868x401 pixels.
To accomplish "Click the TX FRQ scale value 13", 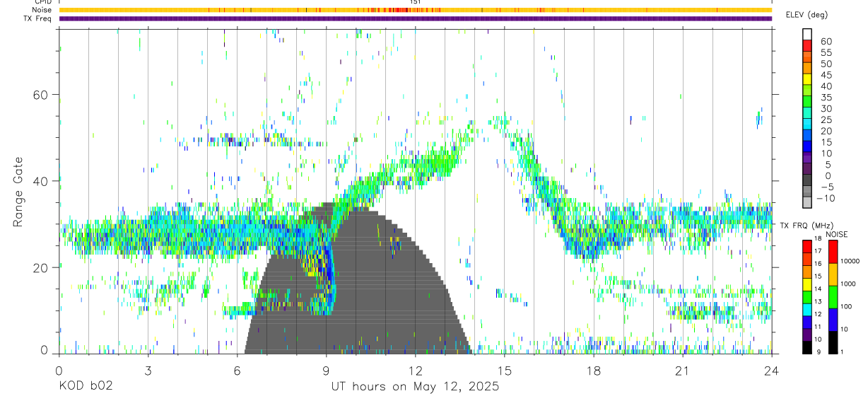I will coord(819,301).
